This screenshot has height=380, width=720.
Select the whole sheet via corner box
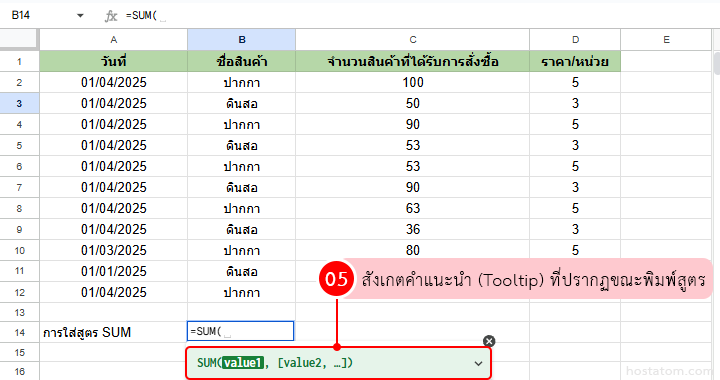(x=19, y=39)
